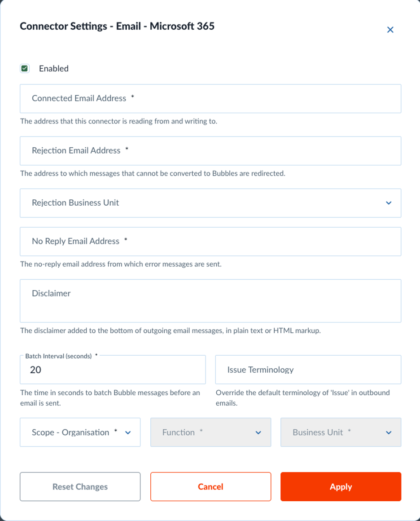The image size is (420, 521).
Task: Click the chevron on the Business Unit selector
Action: click(389, 433)
